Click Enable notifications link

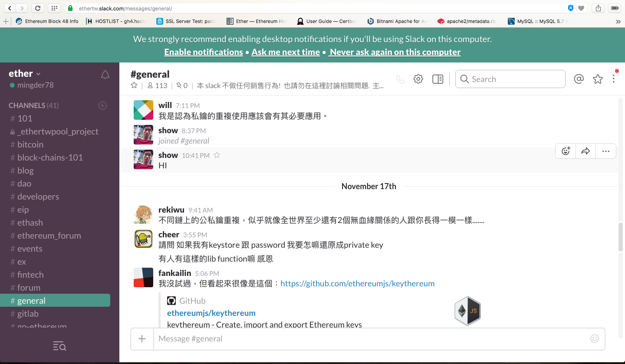204,52
